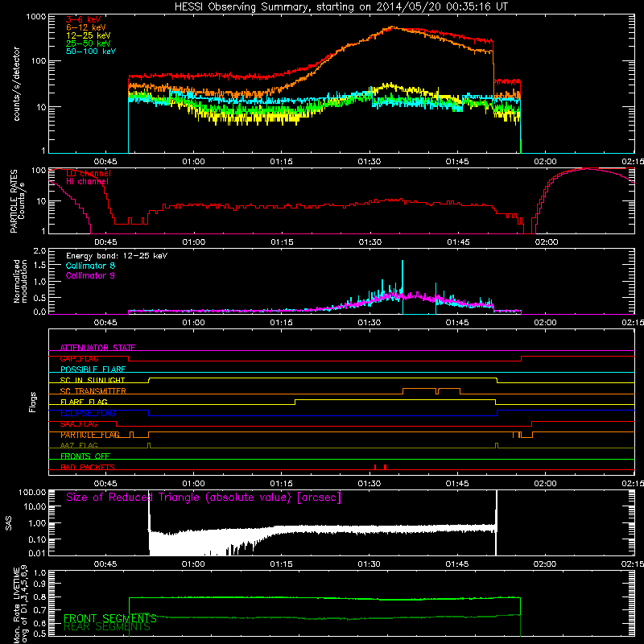Click the 0.8 tick on livetime axis

[39, 597]
